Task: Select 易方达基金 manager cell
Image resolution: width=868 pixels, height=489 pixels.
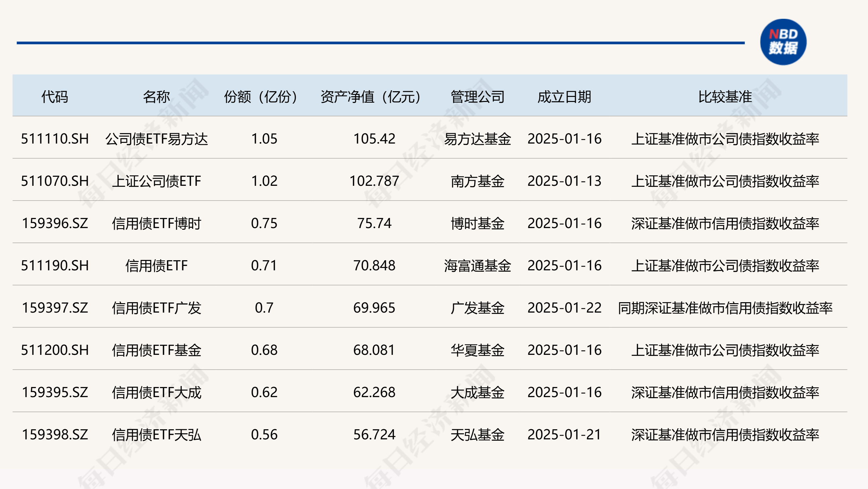Action: pos(476,140)
